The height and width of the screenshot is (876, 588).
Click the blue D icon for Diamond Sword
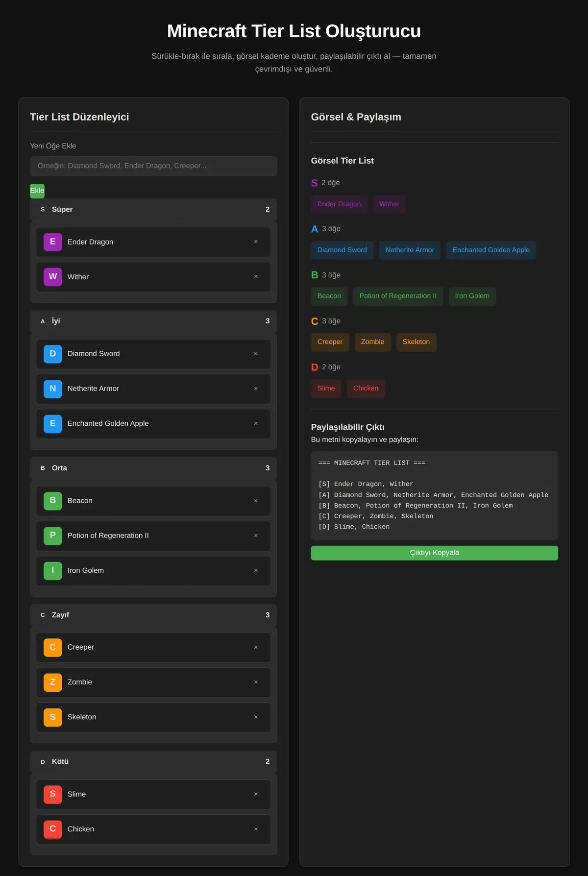pyautogui.click(x=53, y=354)
